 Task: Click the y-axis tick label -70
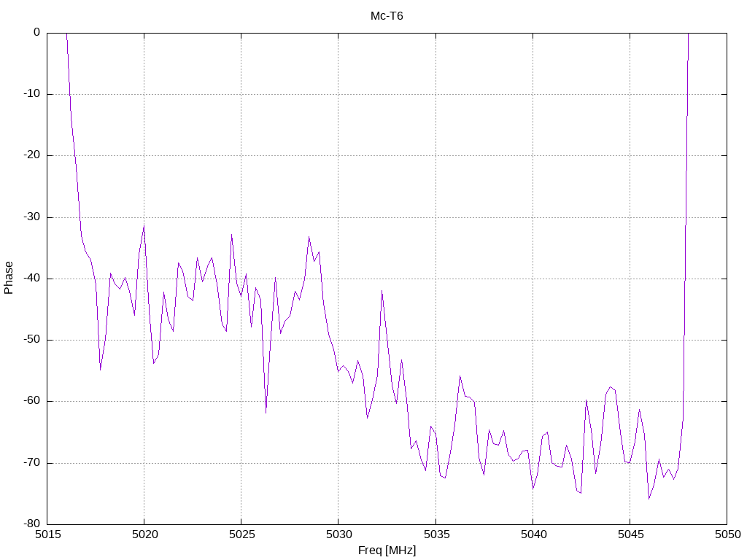[32, 462]
